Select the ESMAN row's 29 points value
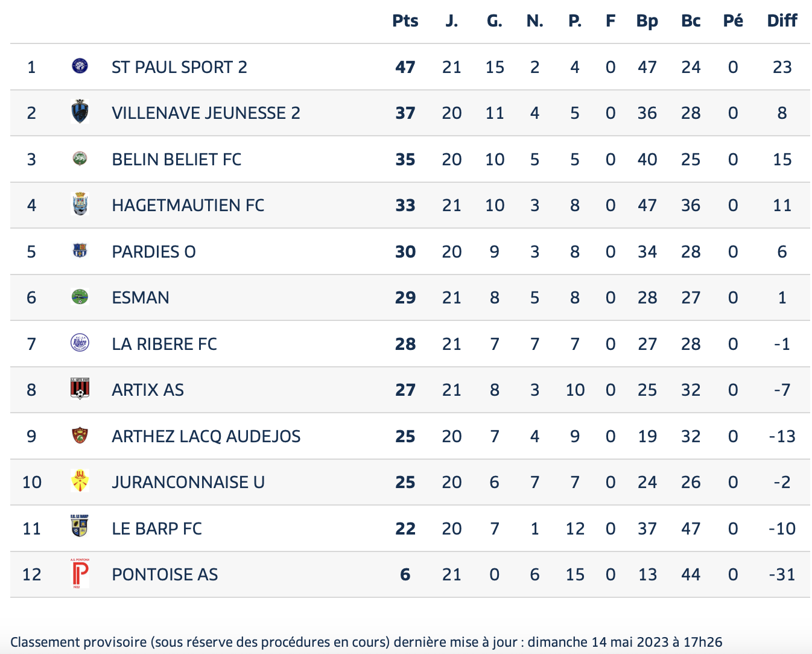This screenshot has height=654, width=812. pyautogui.click(x=405, y=297)
